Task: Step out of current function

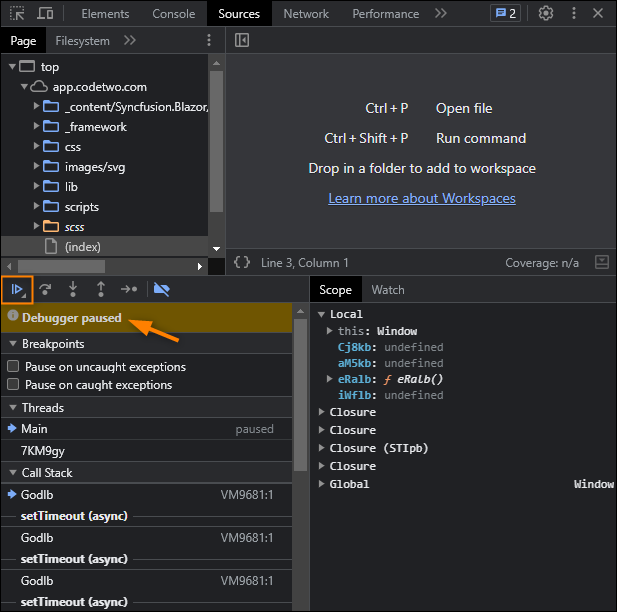Action: 101,290
